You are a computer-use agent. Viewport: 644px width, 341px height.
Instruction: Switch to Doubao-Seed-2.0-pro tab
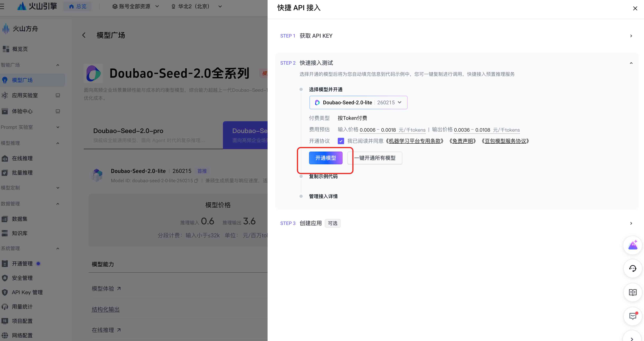(x=153, y=135)
